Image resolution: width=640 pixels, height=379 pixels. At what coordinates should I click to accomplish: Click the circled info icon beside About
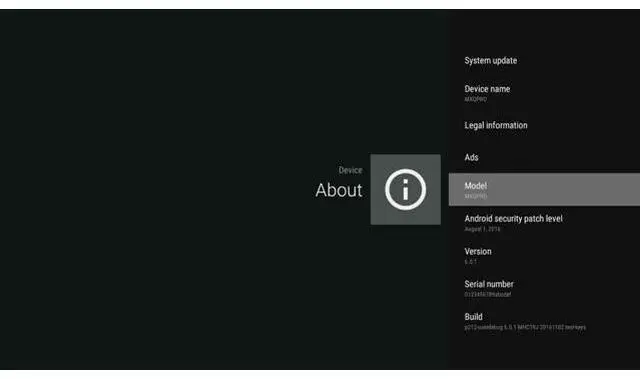[405, 189]
